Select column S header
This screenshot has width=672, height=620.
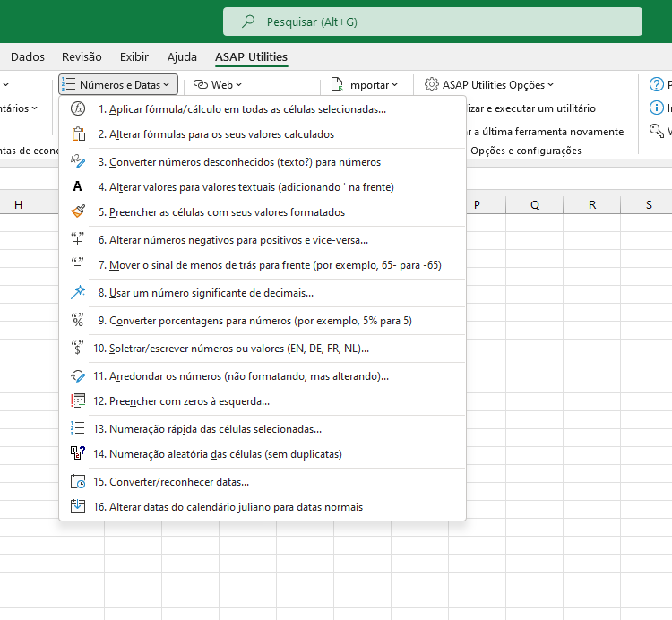[x=649, y=205]
